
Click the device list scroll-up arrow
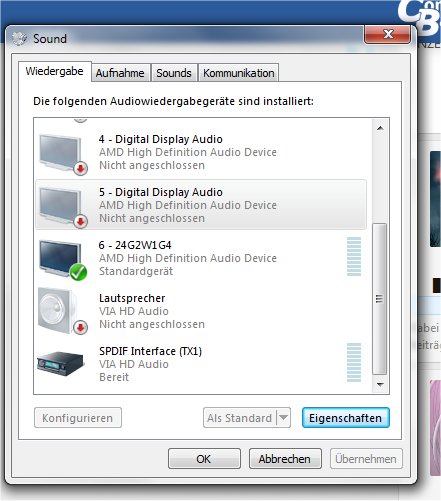(x=380, y=128)
